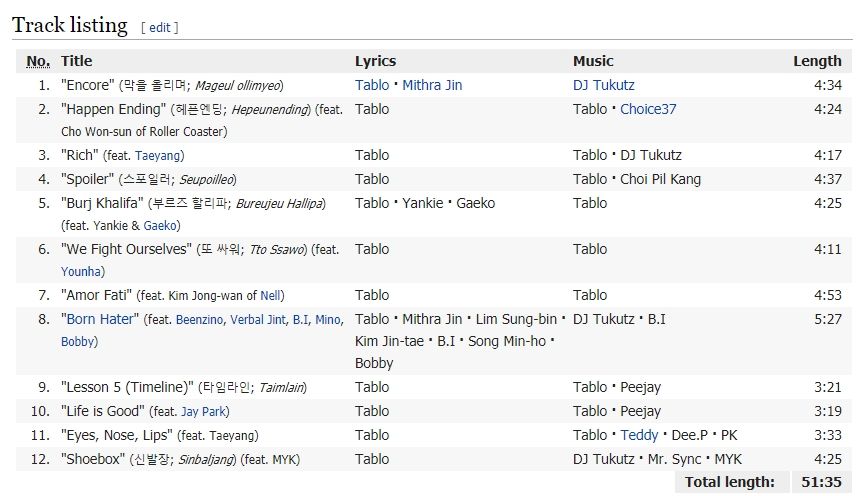The width and height of the screenshot is (859, 496).
Task: Open the Mithra Jin link in Encore's lyrics credits
Action: 432,85
